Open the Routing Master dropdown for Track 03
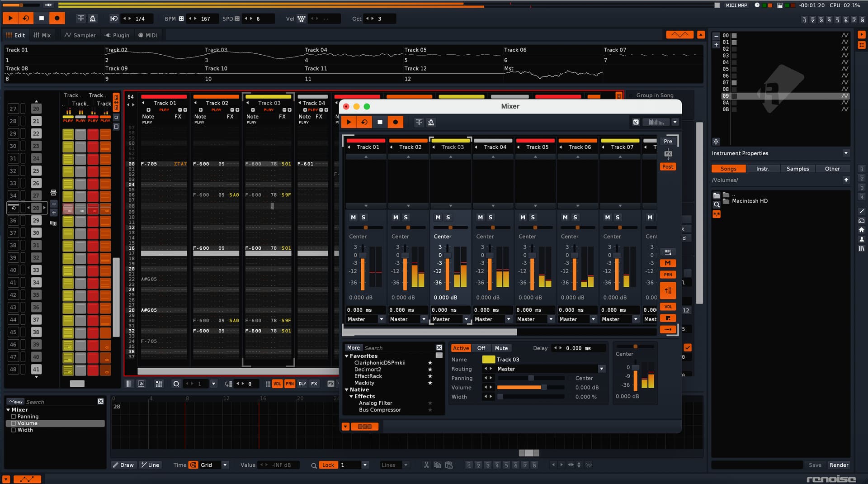This screenshot has width=868, height=484. tap(551, 369)
